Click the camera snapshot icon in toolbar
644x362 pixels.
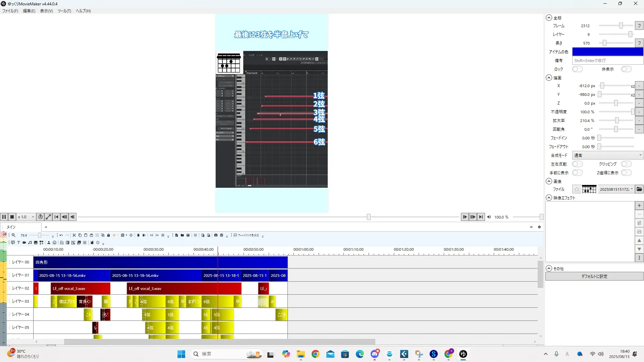(216, 235)
